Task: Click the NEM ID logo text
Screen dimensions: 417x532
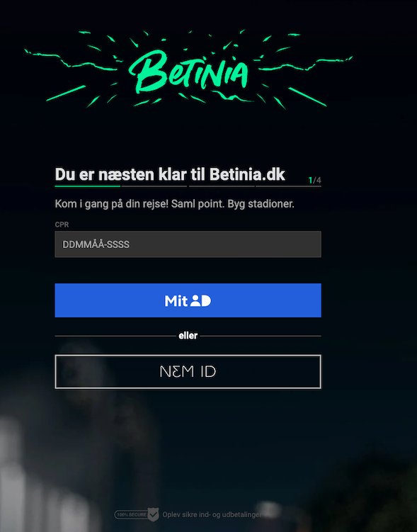Action: tap(188, 371)
